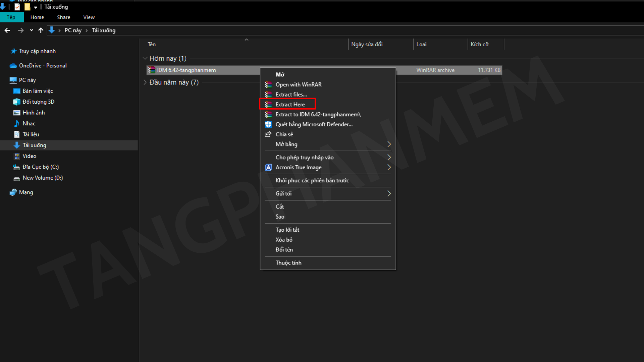Open the recent locations dropdown arrow

(x=31, y=31)
